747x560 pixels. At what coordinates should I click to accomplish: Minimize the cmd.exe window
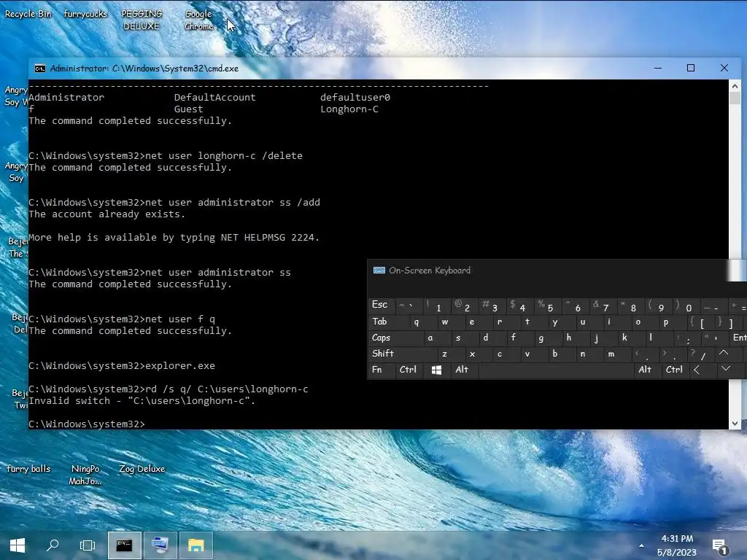click(x=658, y=68)
